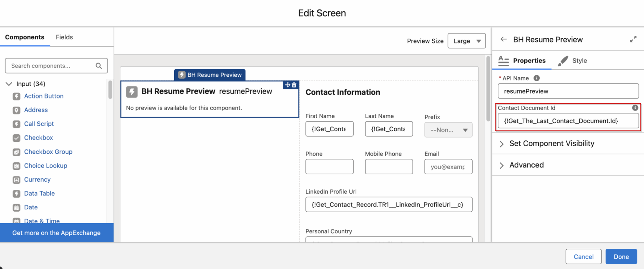Click the Contact Document Id info icon
This screenshot has height=269, width=644.
pyautogui.click(x=635, y=108)
